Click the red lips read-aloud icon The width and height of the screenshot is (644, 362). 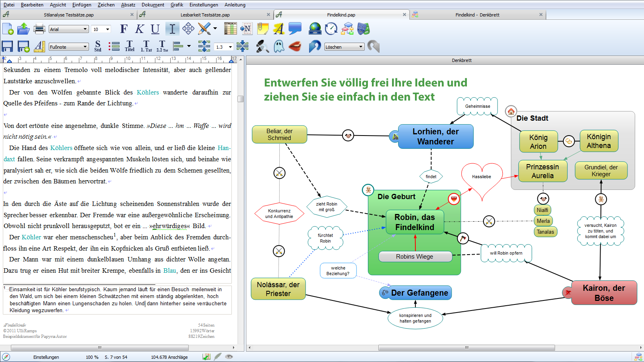(295, 47)
